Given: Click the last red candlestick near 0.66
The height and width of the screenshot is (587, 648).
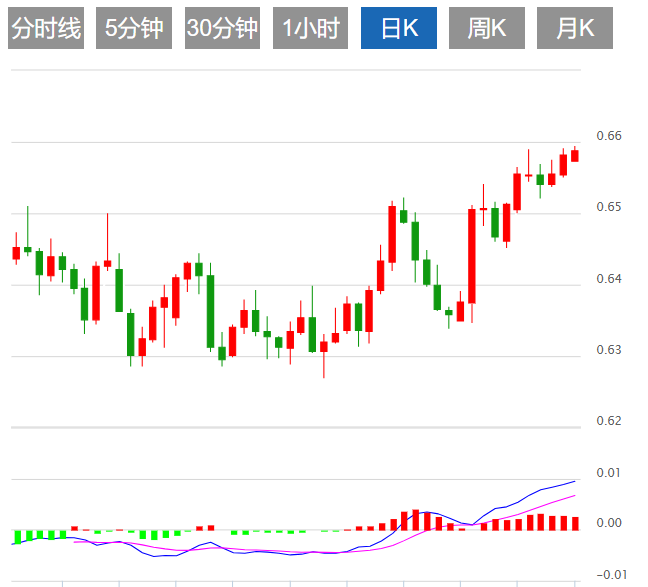Looking at the screenshot, I should (x=574, y=155).
